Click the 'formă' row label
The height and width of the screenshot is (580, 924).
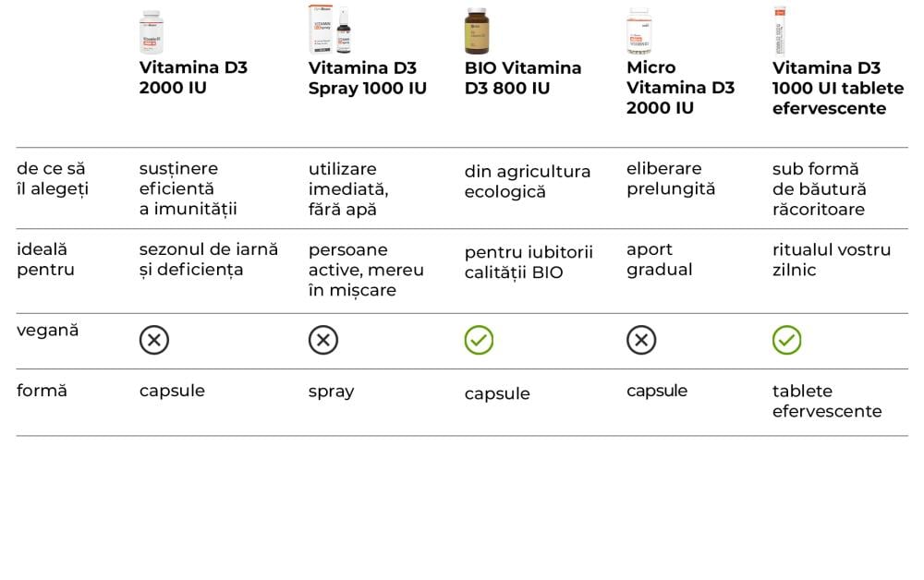42,390
